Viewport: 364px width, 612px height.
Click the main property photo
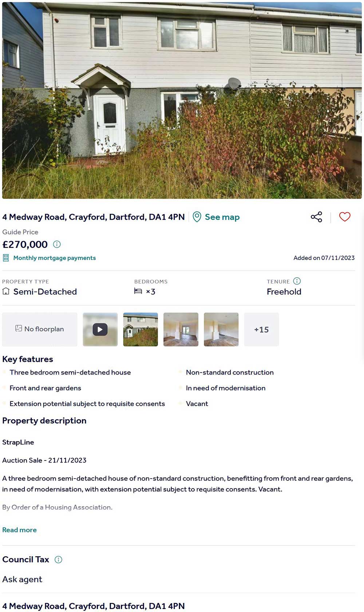coord(182,100)
